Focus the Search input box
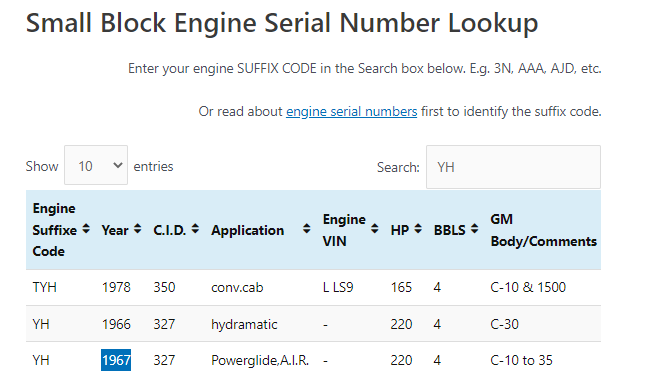 coord(513,167)
